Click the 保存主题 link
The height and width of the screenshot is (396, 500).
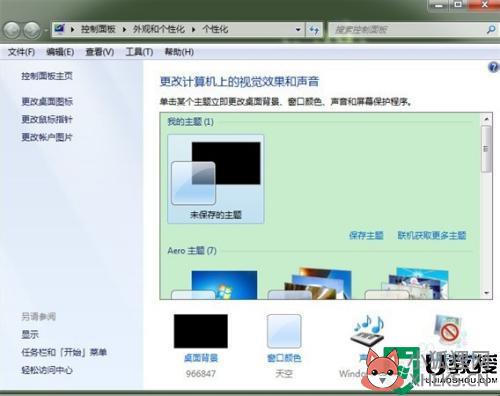click(x=366, y=235)
